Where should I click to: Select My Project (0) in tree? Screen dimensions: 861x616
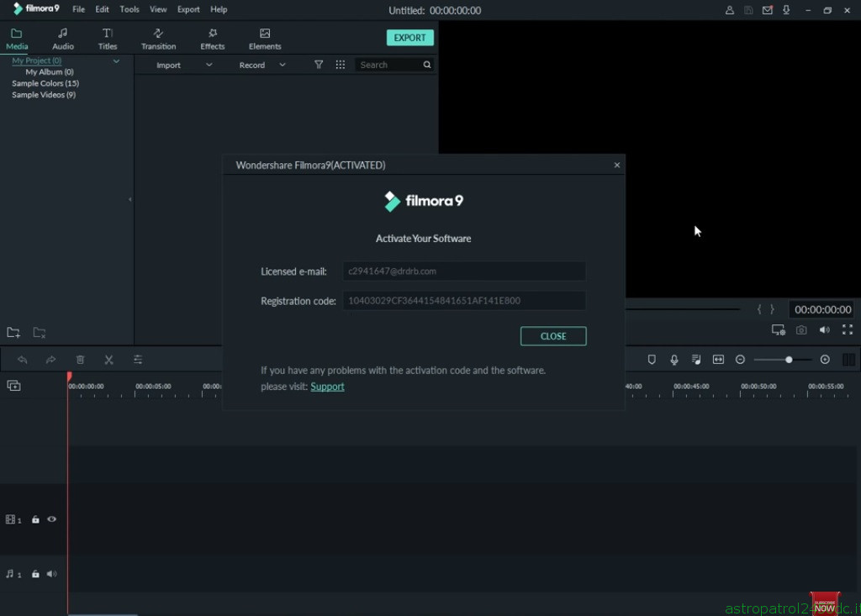(x=37, y=61)
